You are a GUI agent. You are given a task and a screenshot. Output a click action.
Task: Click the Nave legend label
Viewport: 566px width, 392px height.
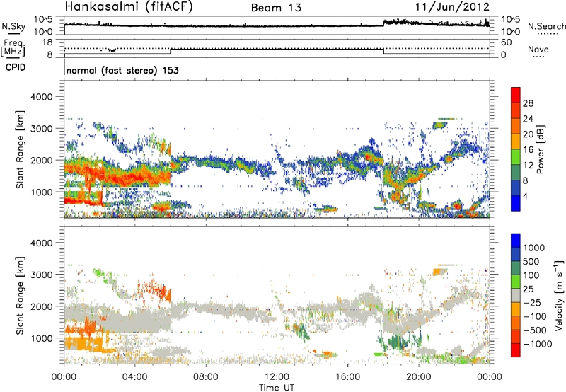(x=538, y=50)
